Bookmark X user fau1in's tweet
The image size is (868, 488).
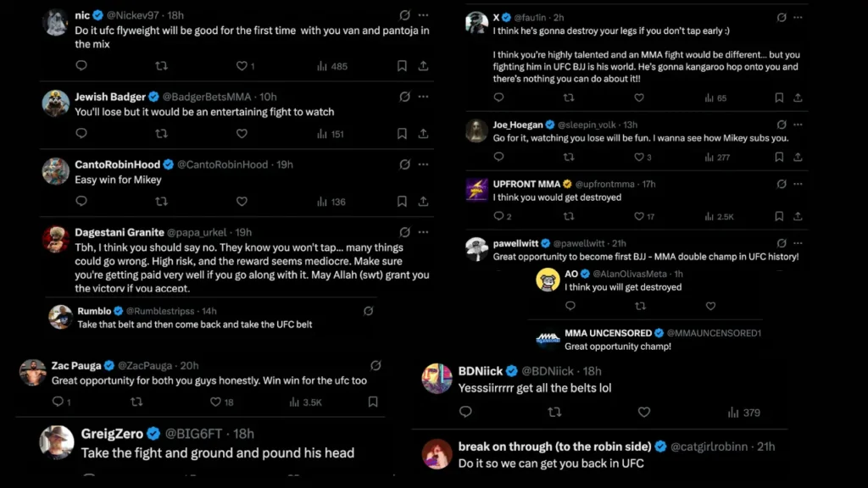(779, 98)
